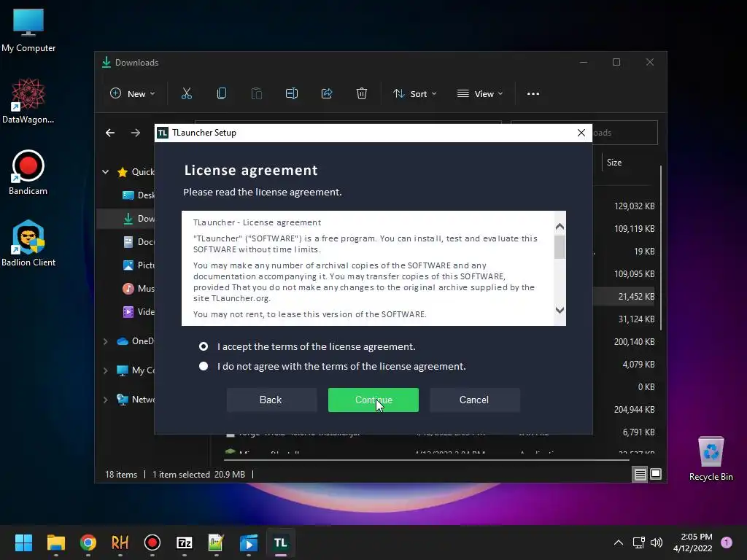
Task: Click the Size column header
Action: 614,163
